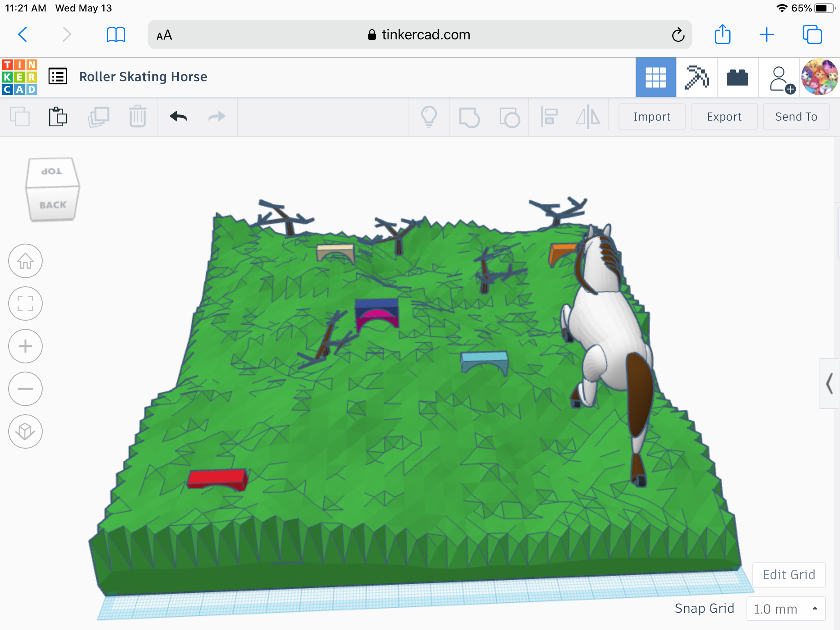Click the Zoom in button

click(x=25, y=347)
